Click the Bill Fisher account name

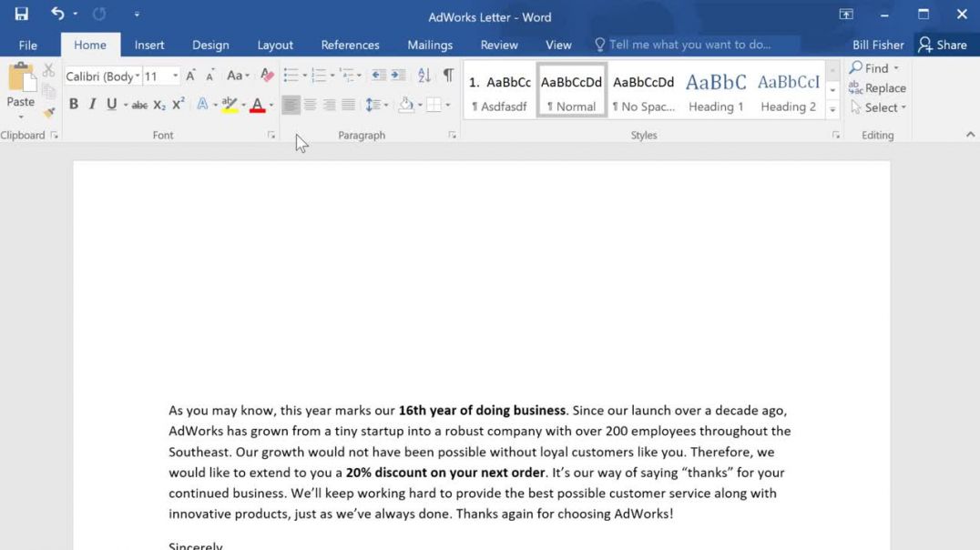tap(878, 45)
